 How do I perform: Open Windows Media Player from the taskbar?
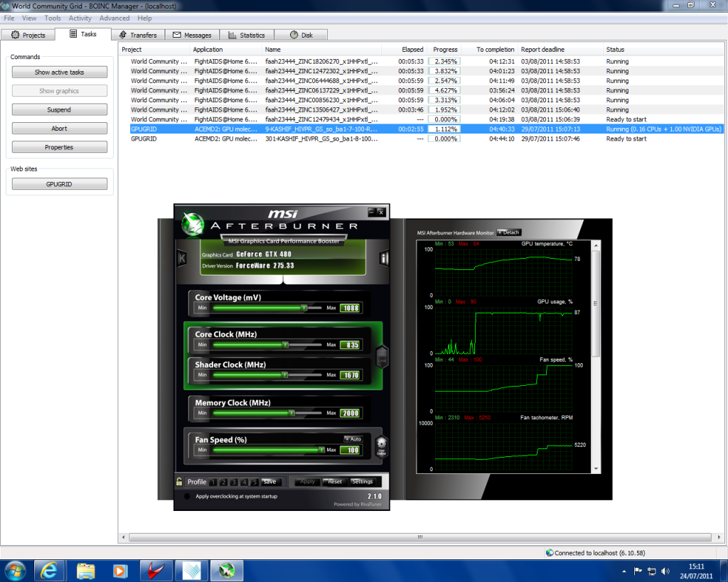click(119, 571)
